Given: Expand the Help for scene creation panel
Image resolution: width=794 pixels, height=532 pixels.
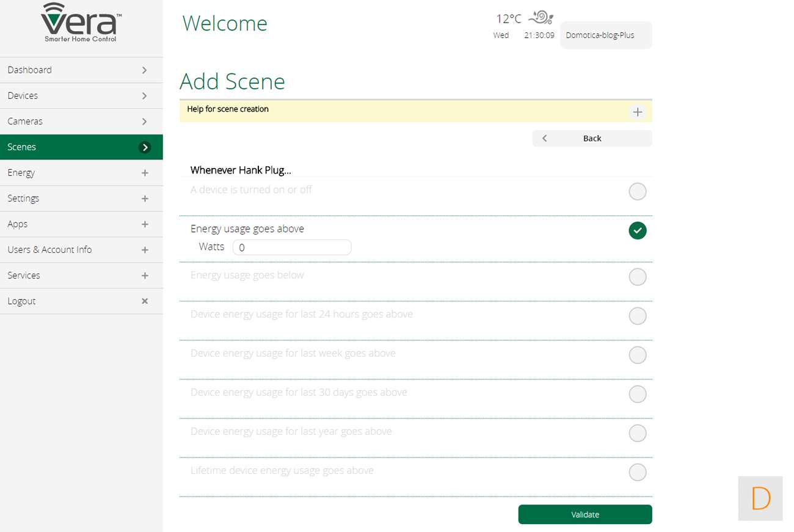Looking at the screenshot, I should pos(637,112).
